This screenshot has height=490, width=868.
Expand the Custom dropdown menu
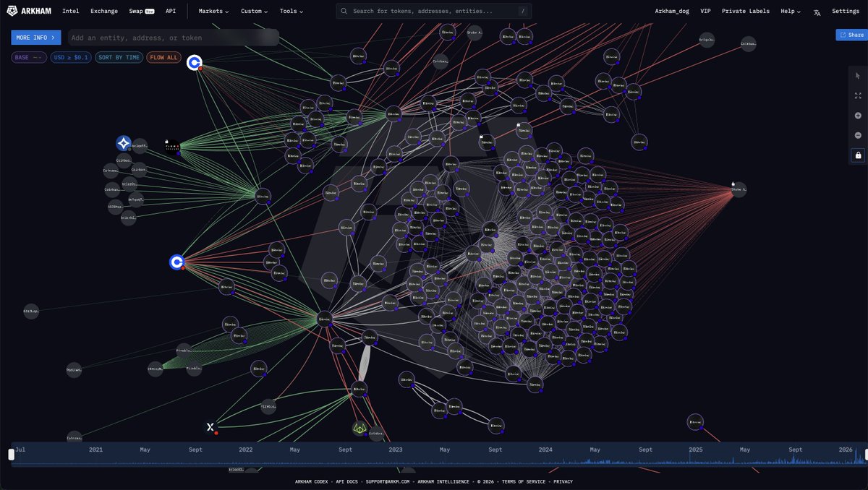coord(254,11)
